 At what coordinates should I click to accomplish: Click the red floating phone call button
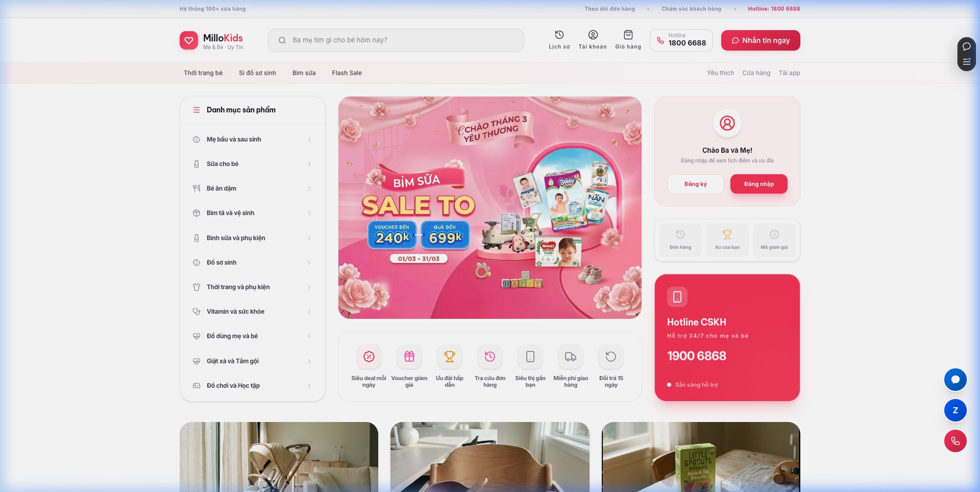[x=955, y=441]
